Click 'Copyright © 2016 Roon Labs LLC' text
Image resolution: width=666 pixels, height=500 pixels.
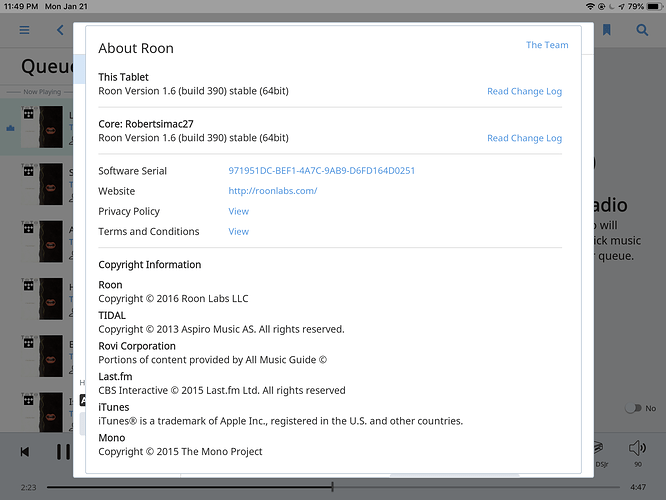(x=173, y=299)
